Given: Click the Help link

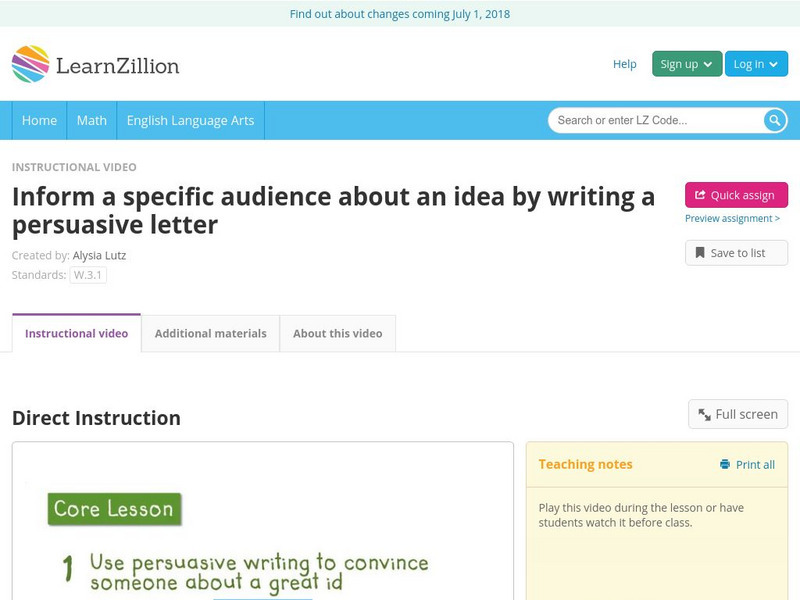Looking at the screenshot, I should [624, 64].
